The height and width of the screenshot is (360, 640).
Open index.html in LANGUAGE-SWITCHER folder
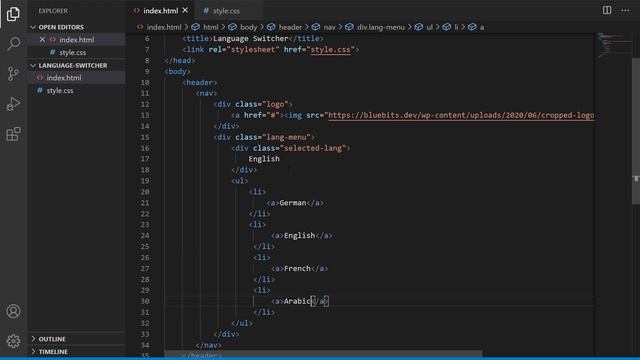pyautogui.click(x=76, y=78)
